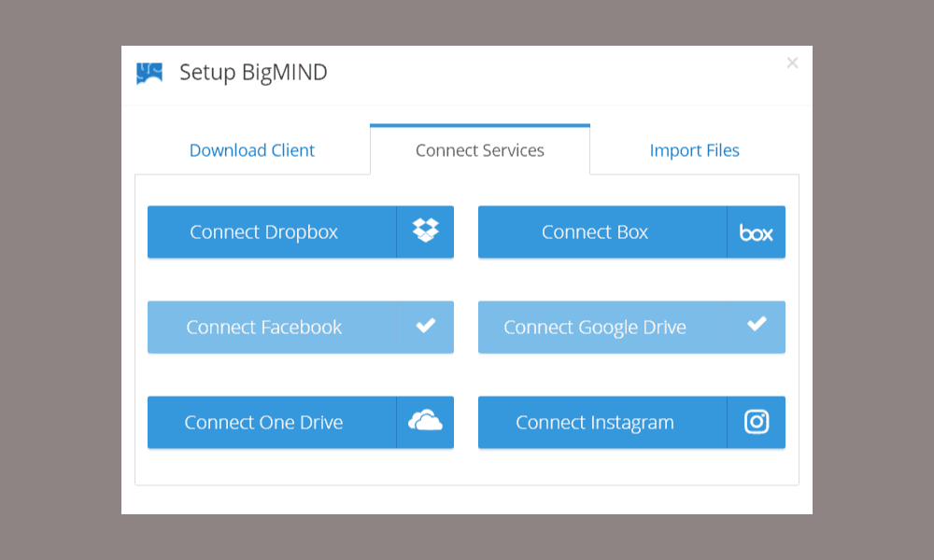934x560 pixels.
Task: Connect your Dropbox account
Action: click(301, 232)
